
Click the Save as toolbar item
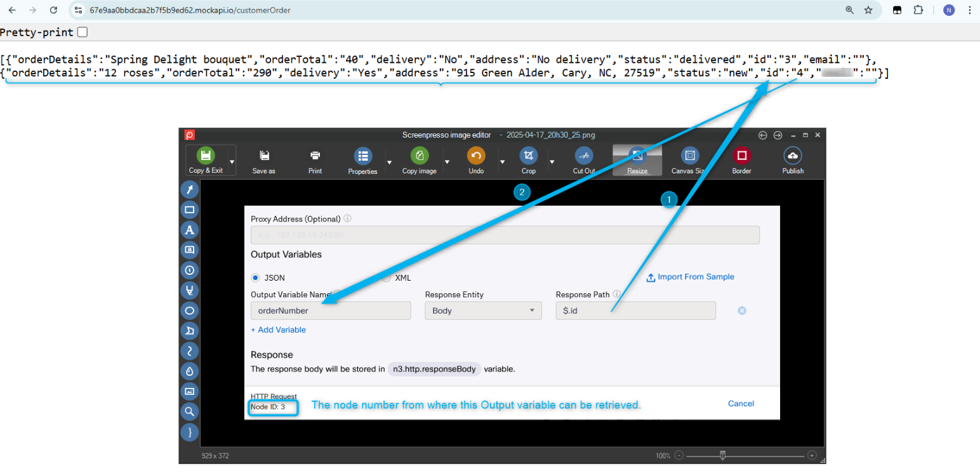263,161
